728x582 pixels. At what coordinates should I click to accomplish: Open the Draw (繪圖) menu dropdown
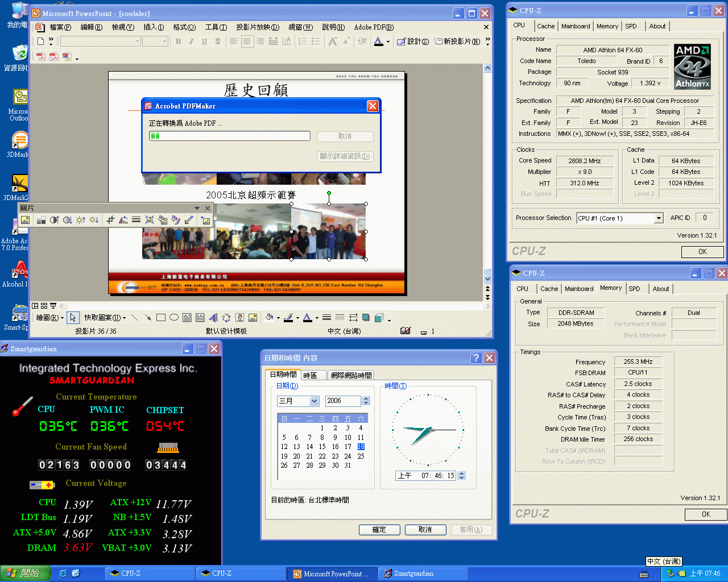tap(50, 318)
